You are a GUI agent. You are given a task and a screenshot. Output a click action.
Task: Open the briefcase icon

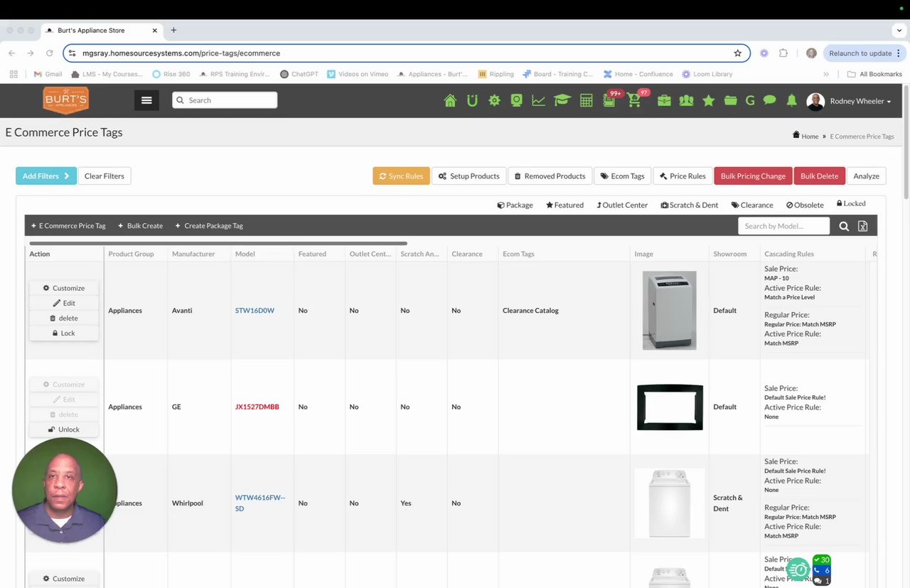pyautogui.click(x=664, y=101)
